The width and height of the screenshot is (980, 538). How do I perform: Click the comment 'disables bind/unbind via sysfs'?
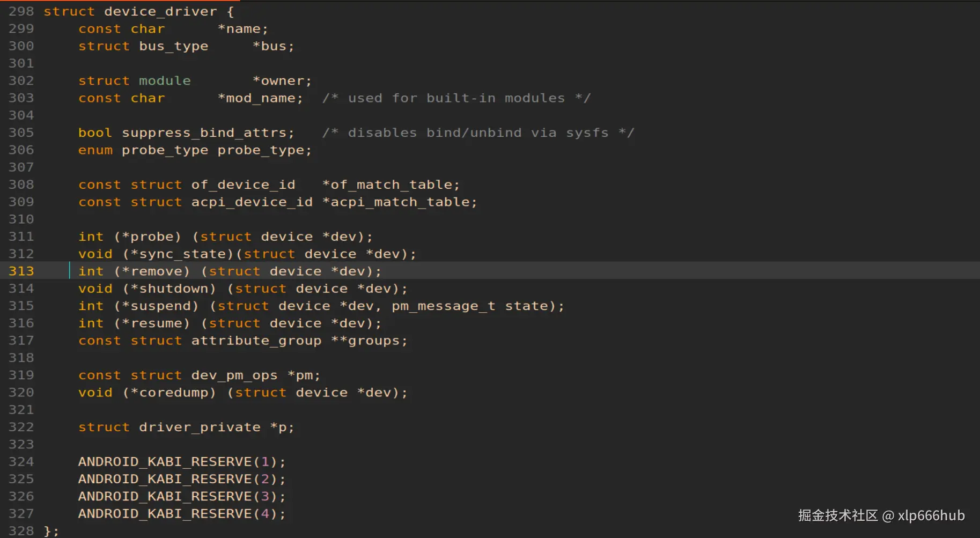[x=478, y=132]
